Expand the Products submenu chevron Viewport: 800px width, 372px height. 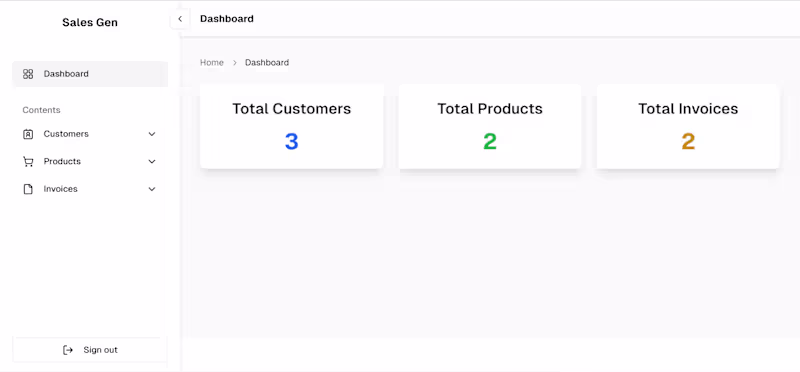point(152,162)
